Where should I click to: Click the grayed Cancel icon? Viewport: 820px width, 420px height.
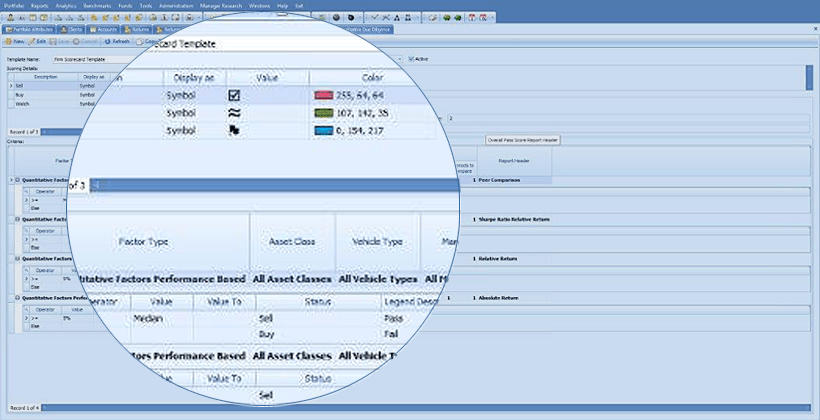(x=86, y=41)
